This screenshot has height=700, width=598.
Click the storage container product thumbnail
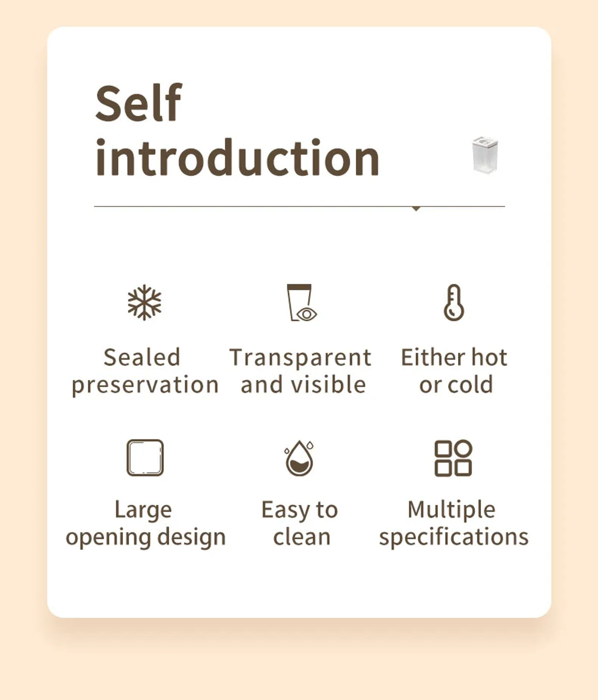pos(485,155)
